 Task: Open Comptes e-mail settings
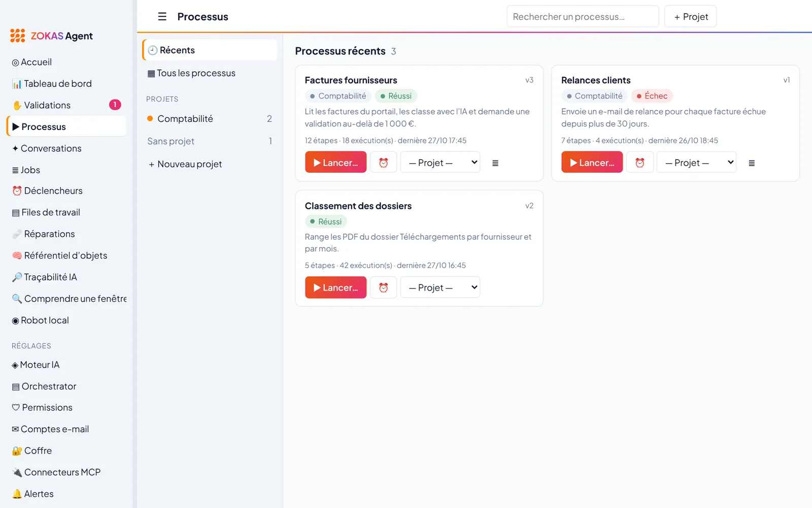click(x=66, y=429)
